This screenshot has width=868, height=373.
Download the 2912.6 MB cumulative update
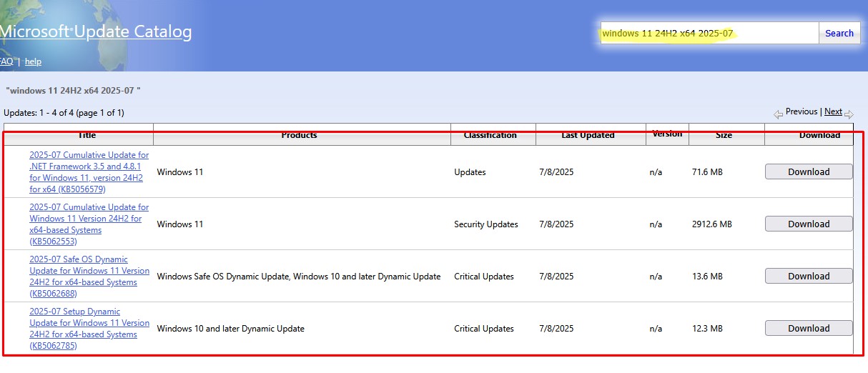[x=809, y=224]
